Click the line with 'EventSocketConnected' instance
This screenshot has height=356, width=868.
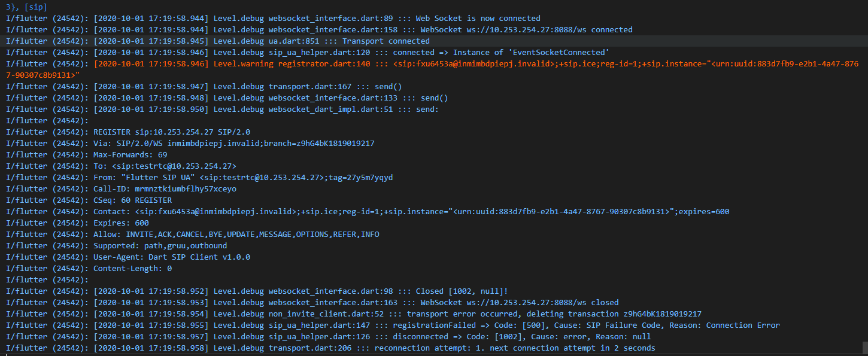[308, 52]
